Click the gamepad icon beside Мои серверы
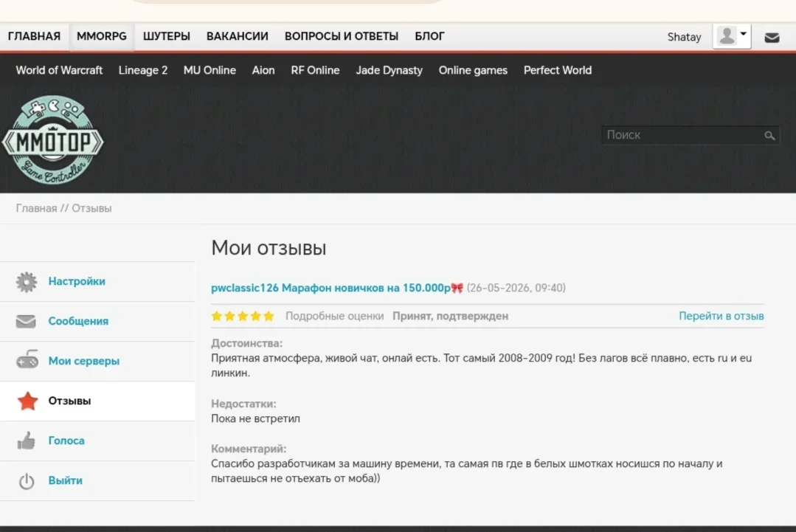The height and width of the screenshot is (532, 796). [x=27, y=359]
